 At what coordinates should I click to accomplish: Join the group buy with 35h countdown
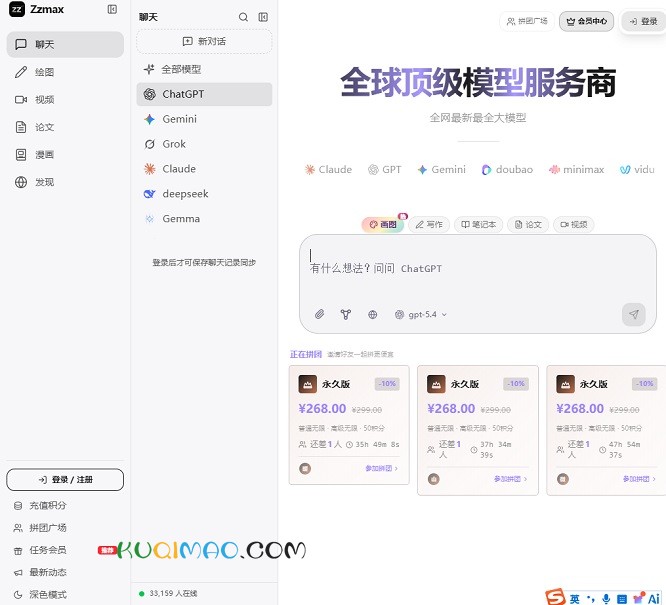pyautogui.click(x=381, y=468)
